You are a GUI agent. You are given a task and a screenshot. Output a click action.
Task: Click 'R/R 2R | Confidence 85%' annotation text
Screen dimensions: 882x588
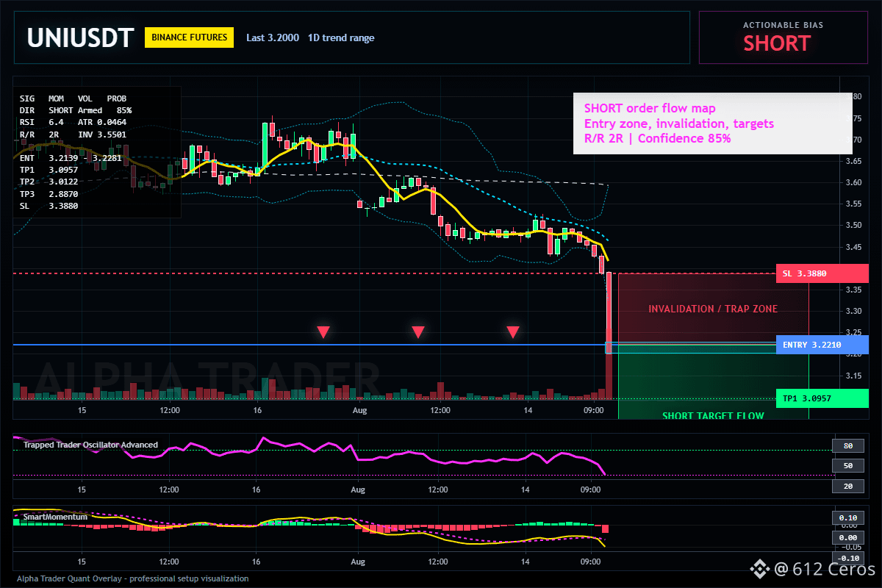coord(657,138)
